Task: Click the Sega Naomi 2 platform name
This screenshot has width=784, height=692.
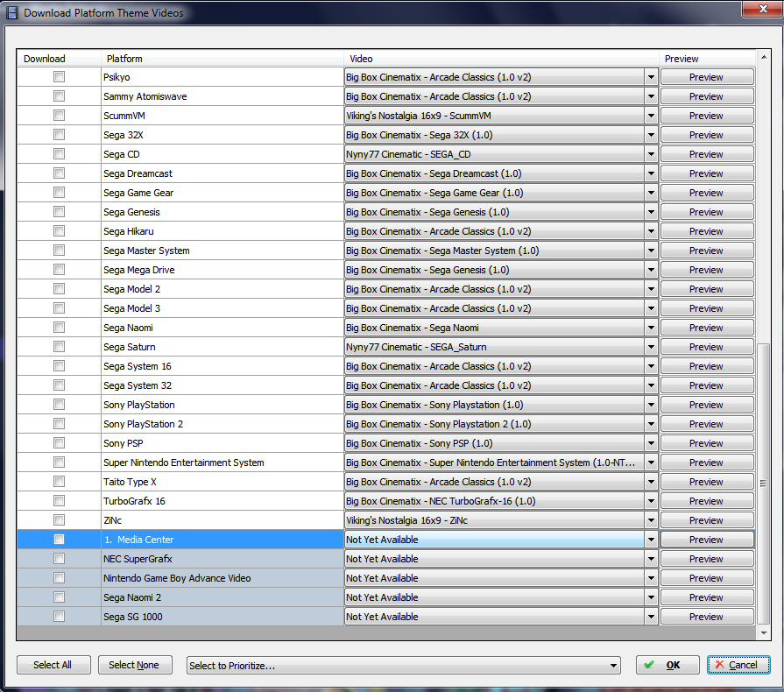Action: click(132, 597)
